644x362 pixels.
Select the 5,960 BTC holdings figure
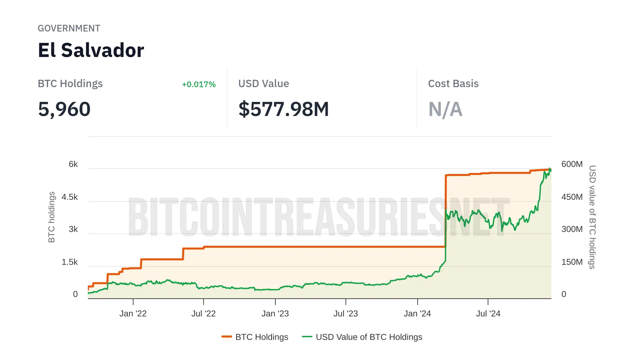pos(64,109)
